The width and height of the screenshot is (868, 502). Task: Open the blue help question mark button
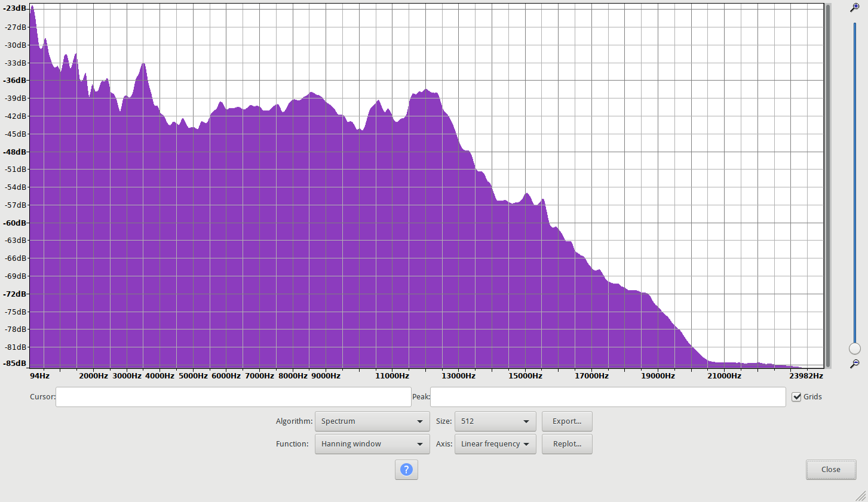tap(406, 470)
